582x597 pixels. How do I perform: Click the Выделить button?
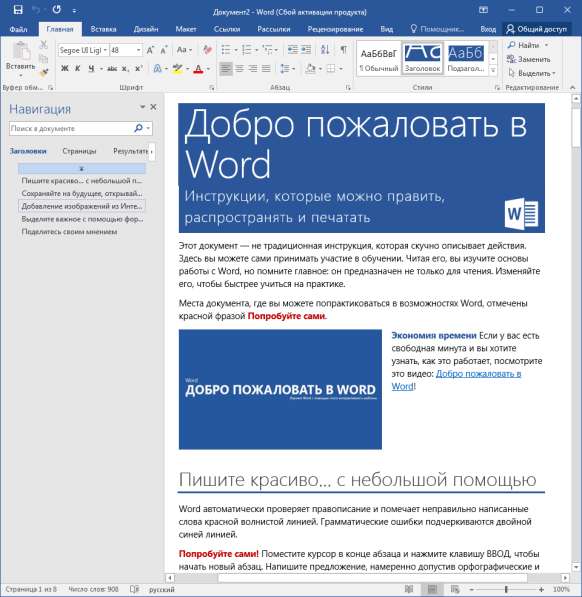[531, 73]
